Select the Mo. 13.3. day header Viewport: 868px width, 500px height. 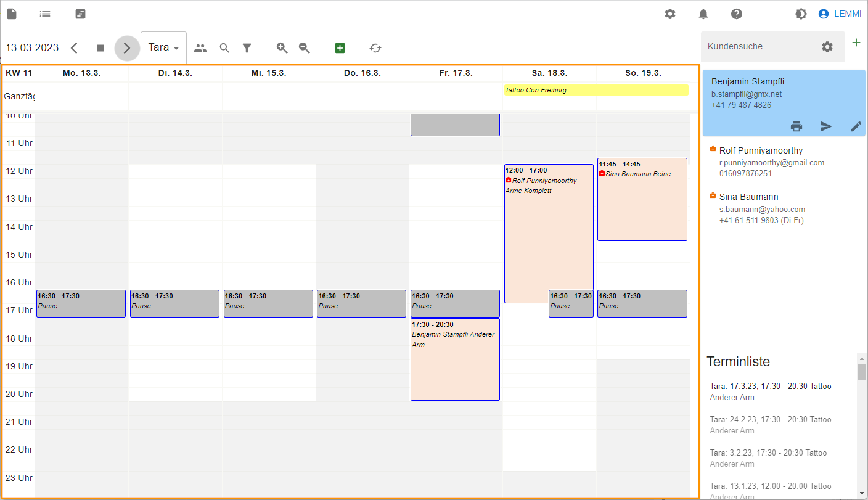coord(81,73)
